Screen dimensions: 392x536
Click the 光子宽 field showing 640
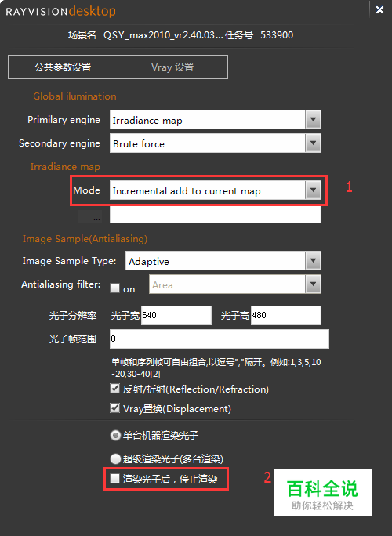point(176,315)
